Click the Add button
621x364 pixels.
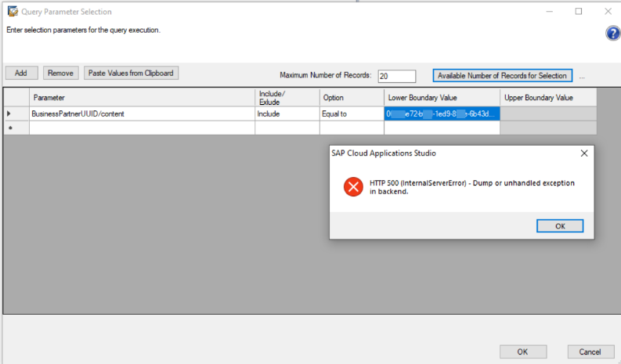(21, 73)
